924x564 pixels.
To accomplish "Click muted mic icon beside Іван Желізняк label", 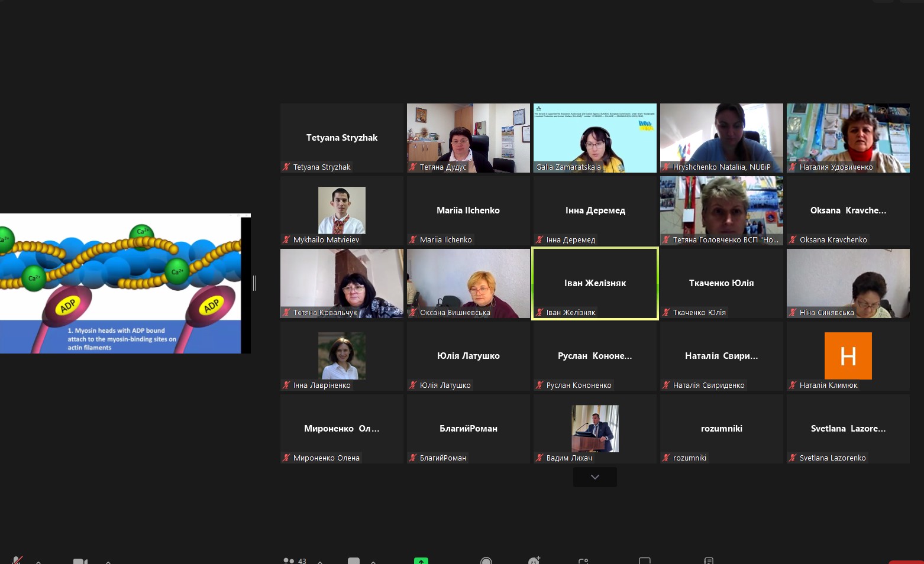I will pyautogui.click(x=539, y=313).
